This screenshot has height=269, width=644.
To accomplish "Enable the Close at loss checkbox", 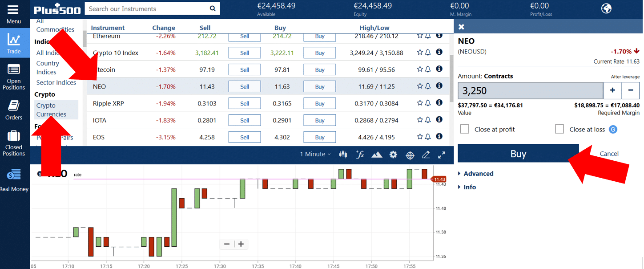I will [x=559, y=129].
